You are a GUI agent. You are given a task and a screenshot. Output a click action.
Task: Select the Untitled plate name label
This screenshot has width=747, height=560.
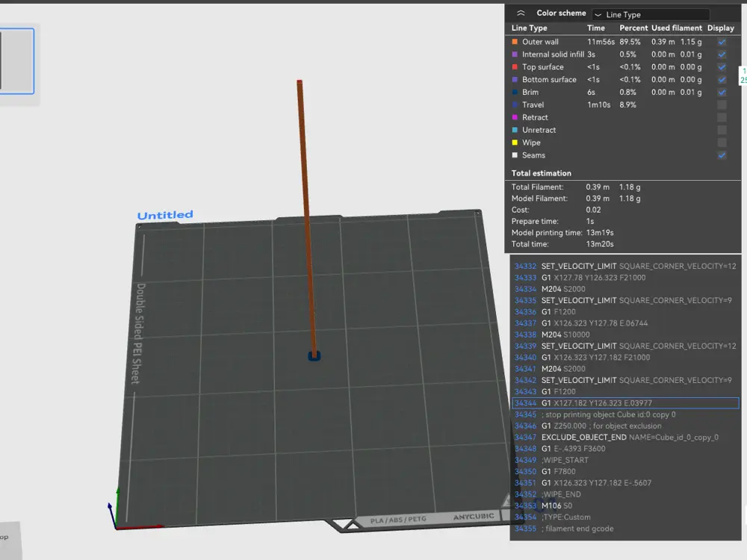tap(165, 215)
